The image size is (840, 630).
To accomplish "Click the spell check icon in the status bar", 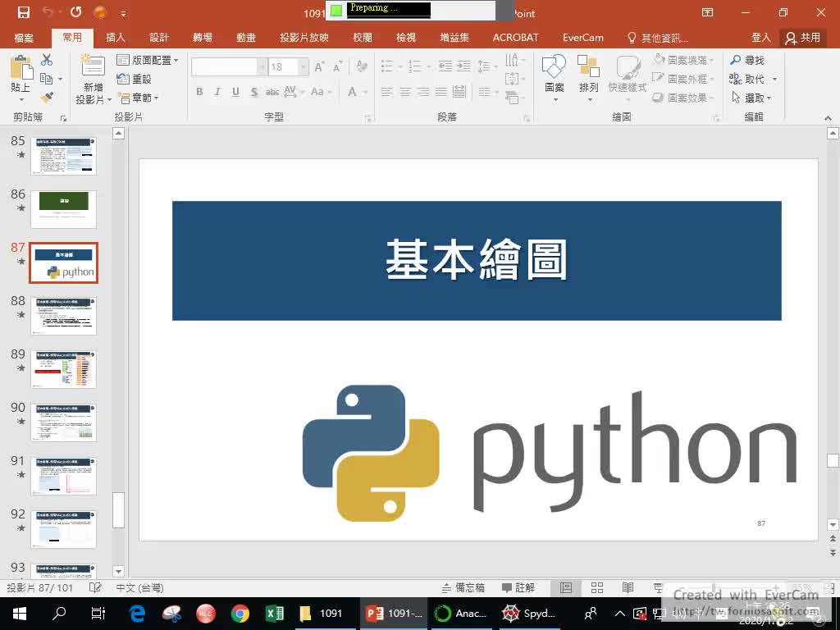I will point(95,587).
